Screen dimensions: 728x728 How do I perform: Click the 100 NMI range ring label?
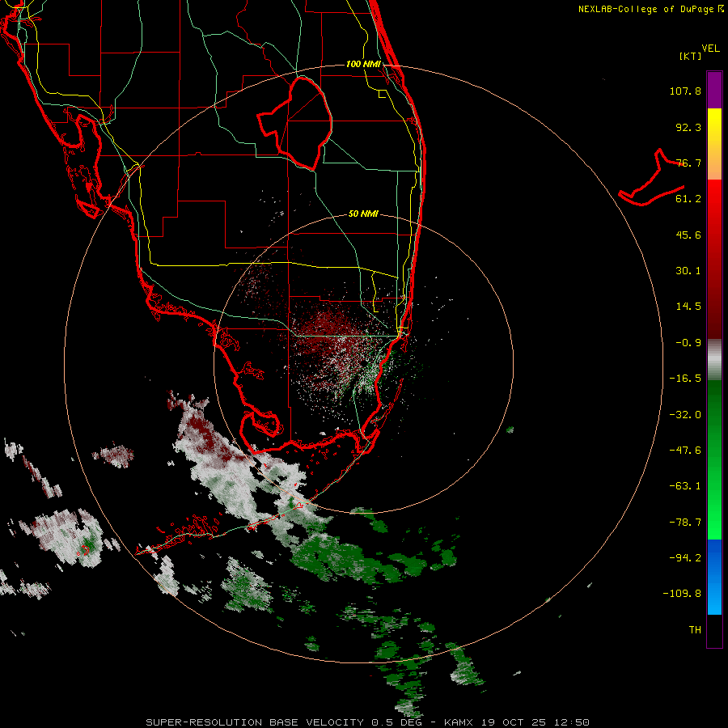(363, 64)
